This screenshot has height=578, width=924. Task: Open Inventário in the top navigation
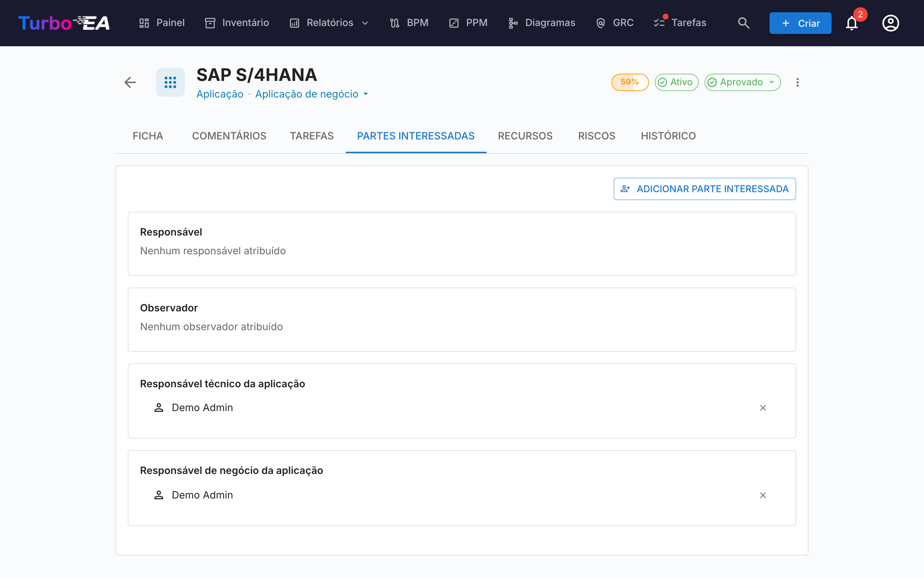[237, 23]
